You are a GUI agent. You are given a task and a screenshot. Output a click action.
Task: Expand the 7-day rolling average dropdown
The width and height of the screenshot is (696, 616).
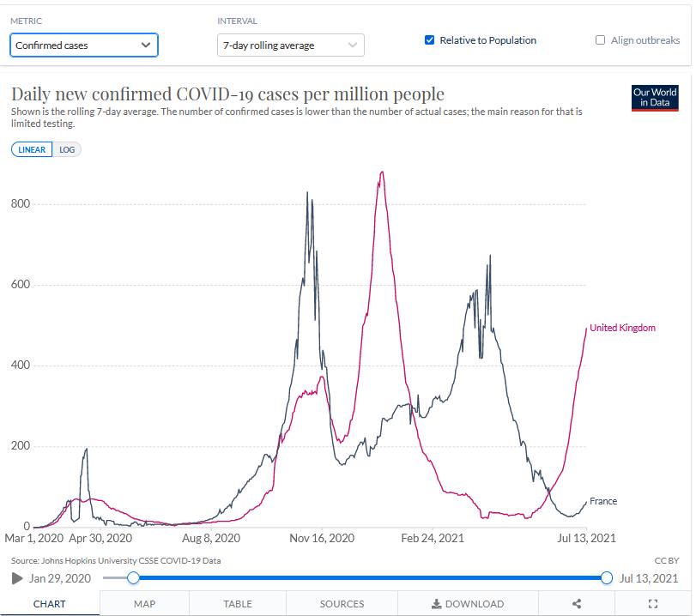pos(291,45)
